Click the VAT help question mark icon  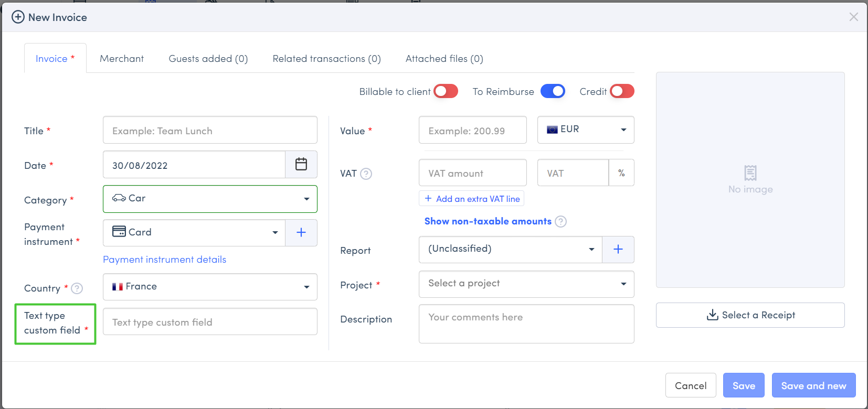(x=366, y=174)
